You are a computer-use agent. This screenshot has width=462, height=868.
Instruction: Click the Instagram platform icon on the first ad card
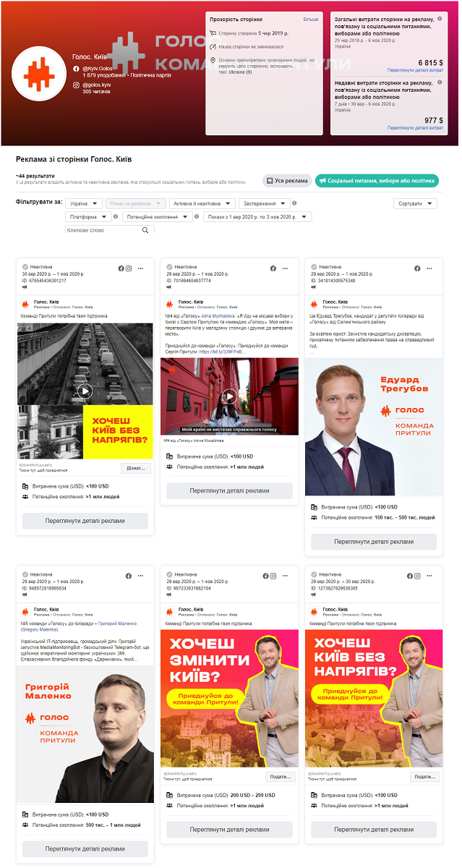(x=129, y=268)
